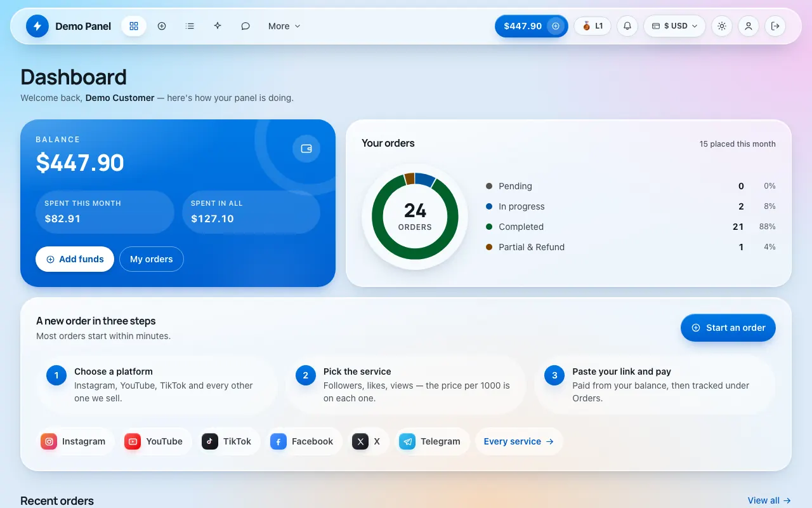The image size is (812, 508).
Task: Click the $447.90 balance pill in header
Action: click(x=532, y=26)
